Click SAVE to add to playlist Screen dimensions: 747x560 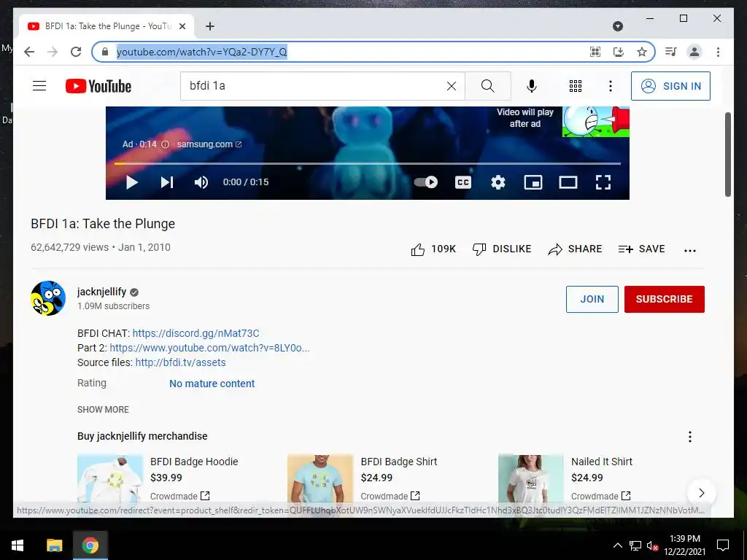tap(641, 249)
